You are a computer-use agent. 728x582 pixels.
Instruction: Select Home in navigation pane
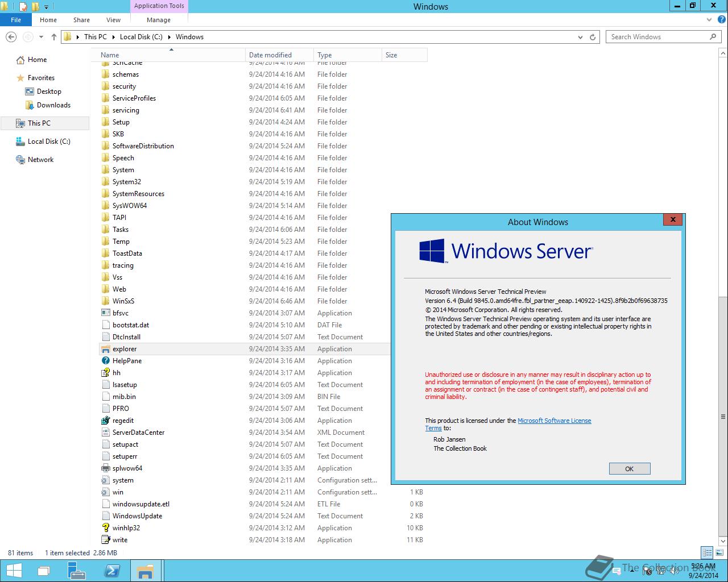coord(37,60)
